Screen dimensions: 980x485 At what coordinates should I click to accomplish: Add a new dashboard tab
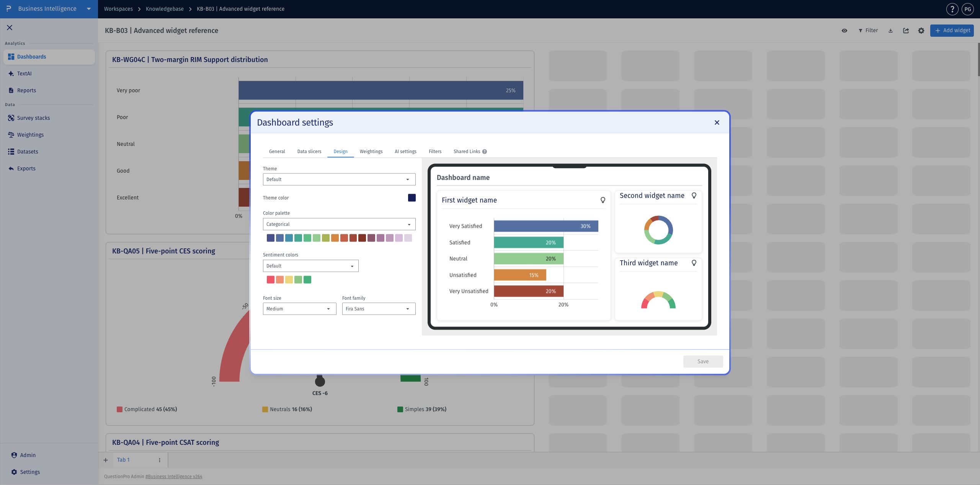coord(106,460)
